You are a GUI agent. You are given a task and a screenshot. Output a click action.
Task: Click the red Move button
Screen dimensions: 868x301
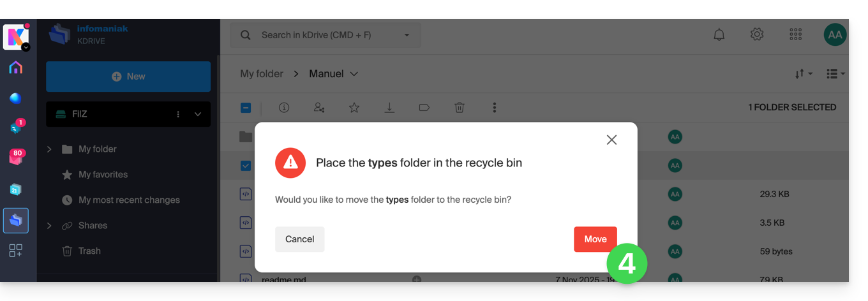pyautogui.click(x=595, y=239)
